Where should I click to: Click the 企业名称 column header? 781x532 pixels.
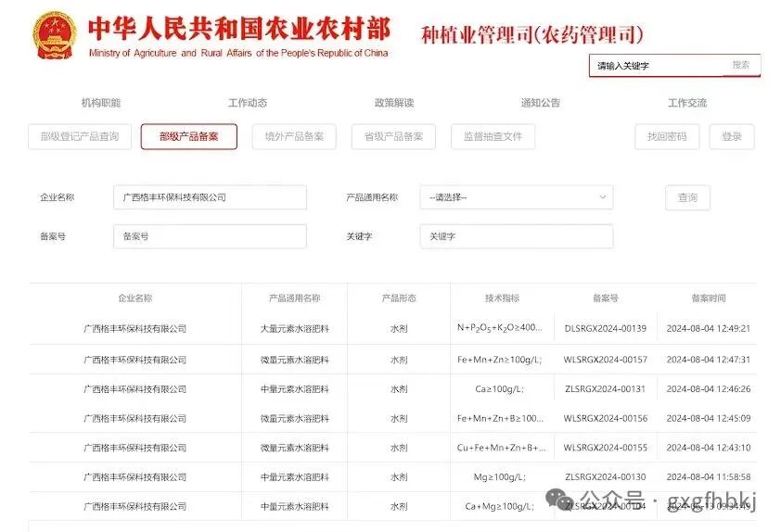[x=135, y=298]
